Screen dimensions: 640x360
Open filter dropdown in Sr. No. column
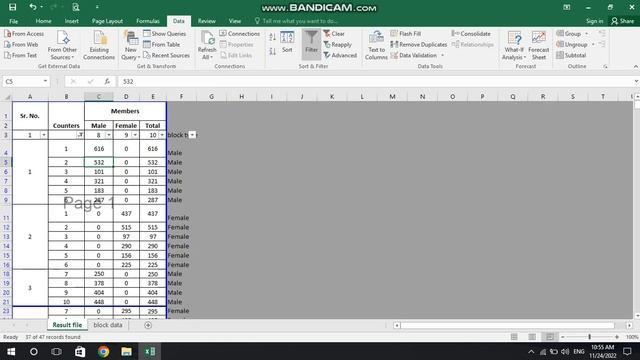pyautogui.click(x=44, y=135)
